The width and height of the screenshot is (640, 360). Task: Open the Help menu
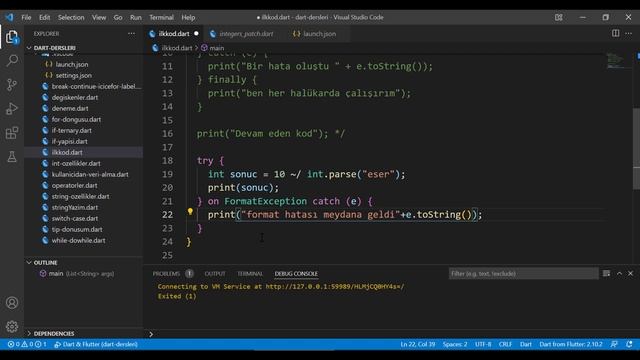188,18
